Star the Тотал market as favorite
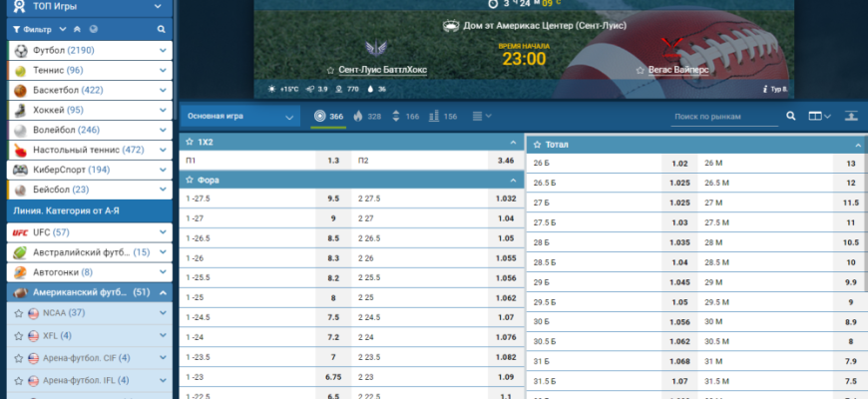 click(x=536, y=145)
